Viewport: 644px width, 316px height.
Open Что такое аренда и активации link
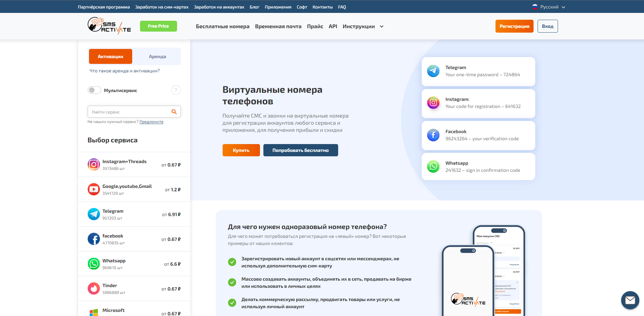[x=124, y=71]
